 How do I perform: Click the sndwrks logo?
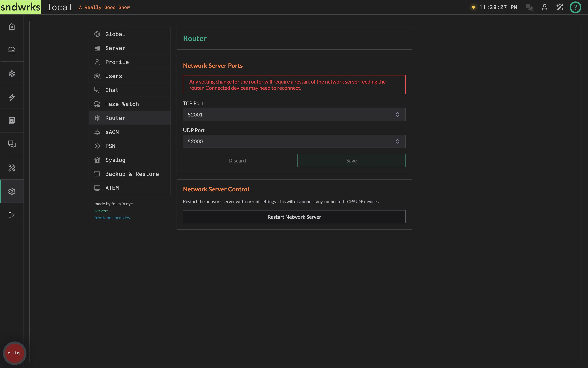pos(20,7)
